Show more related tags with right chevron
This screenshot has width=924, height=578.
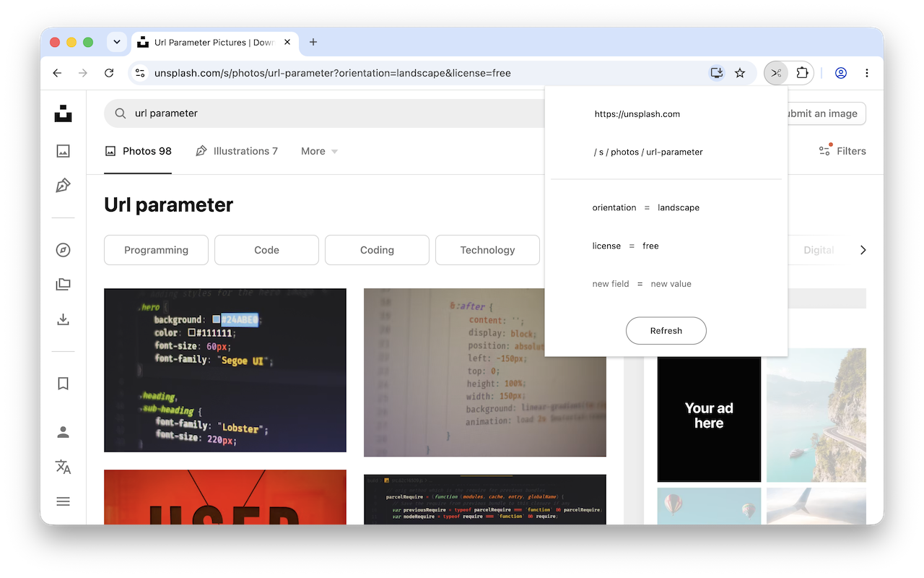pos(863,250)
